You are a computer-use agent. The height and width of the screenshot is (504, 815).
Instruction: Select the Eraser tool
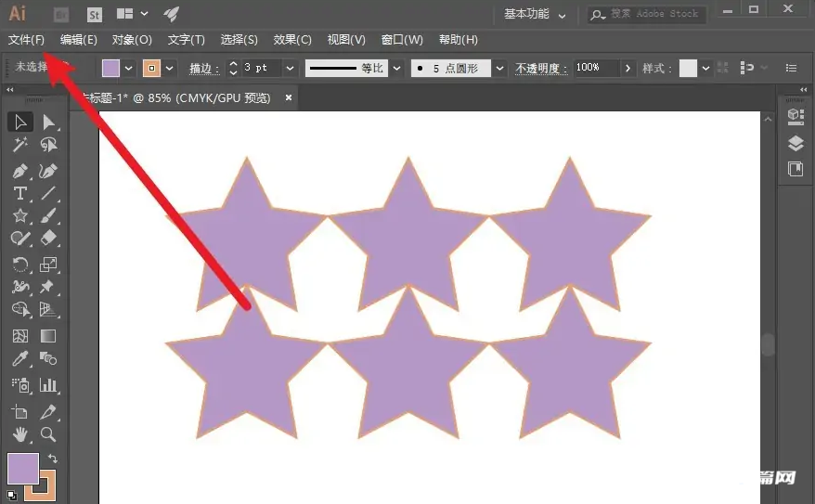pyautogui.click(x=48, y=239)
